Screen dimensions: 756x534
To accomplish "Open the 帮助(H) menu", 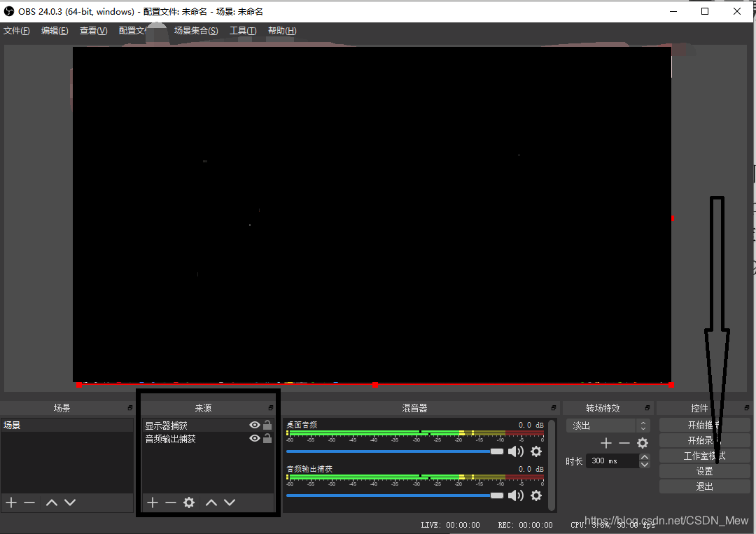I will 282,31.
